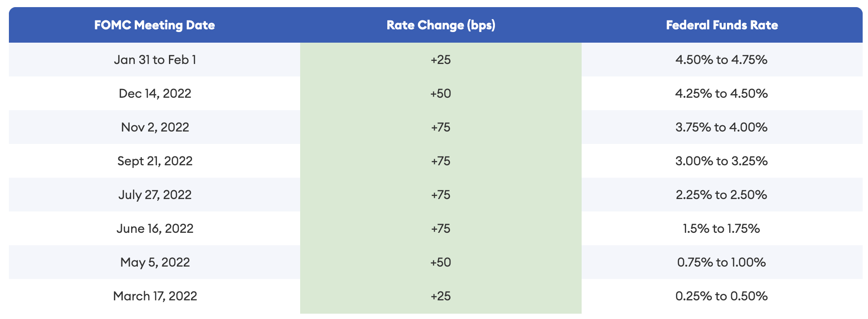868x319 pixels.
Task: Click the 4.25% to 4.50% rate cell
Action: pyautogui.click(x=721, y=93)
